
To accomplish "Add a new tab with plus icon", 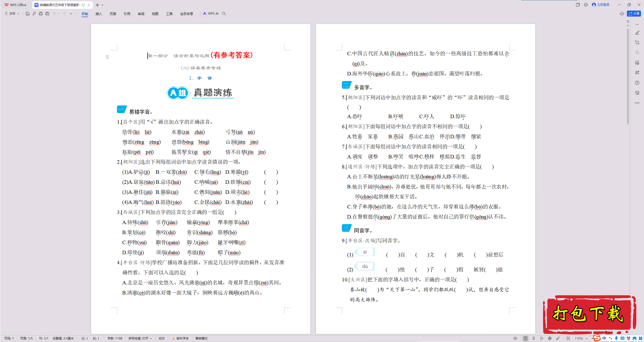I will [97, 5].
